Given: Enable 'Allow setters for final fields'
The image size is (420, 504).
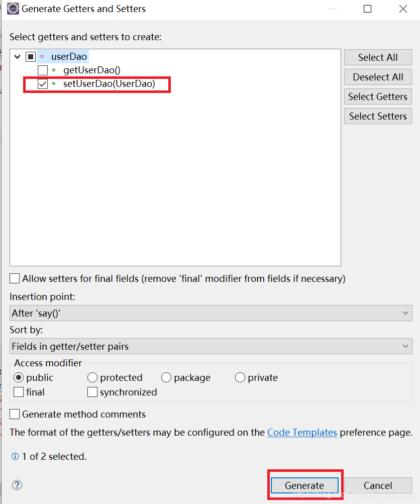Looking at the screenshot, I should (14, 278).
